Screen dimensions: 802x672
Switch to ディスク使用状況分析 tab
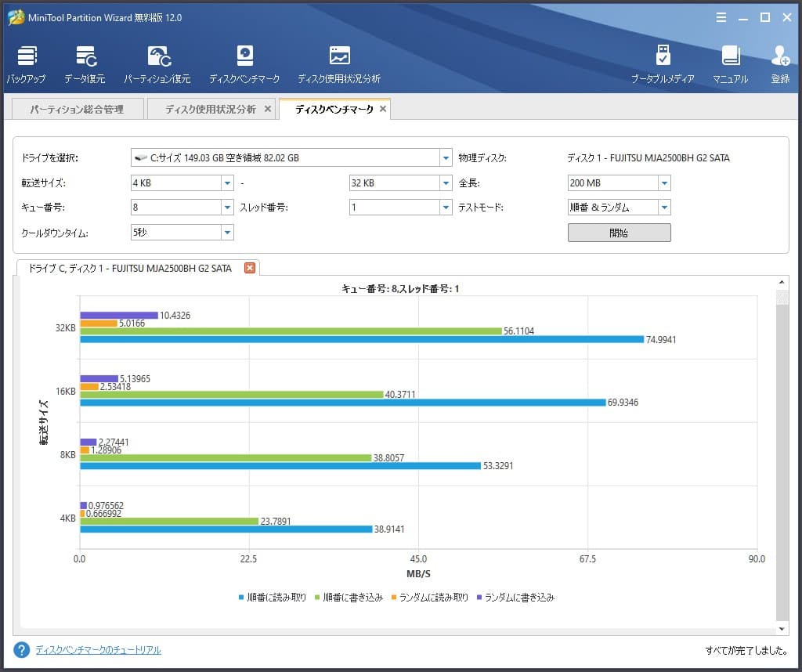(211, 109)
